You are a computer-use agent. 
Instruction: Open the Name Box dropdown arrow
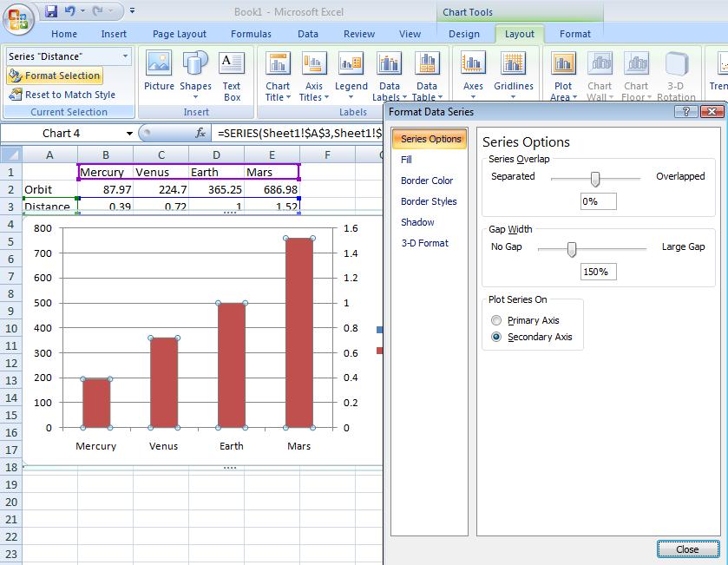[130, 134]
